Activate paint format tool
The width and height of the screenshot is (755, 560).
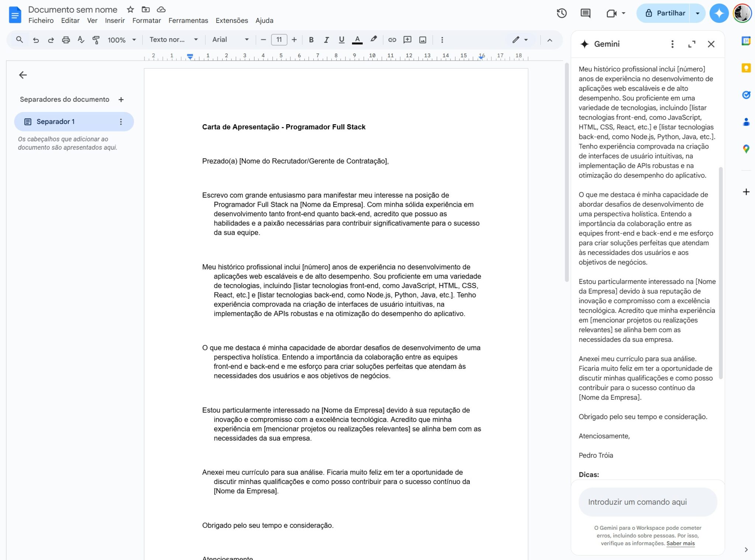tap(96, 40)
